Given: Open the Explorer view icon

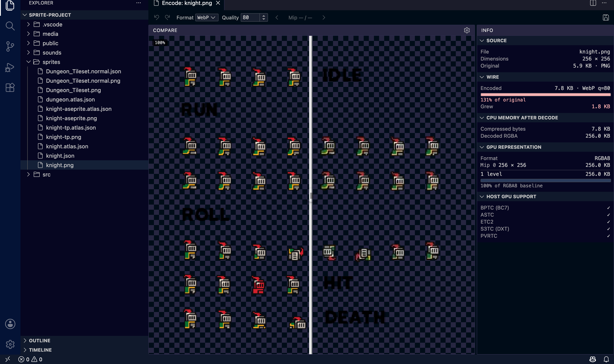Looking at the screenshot, I should [10, 5].
